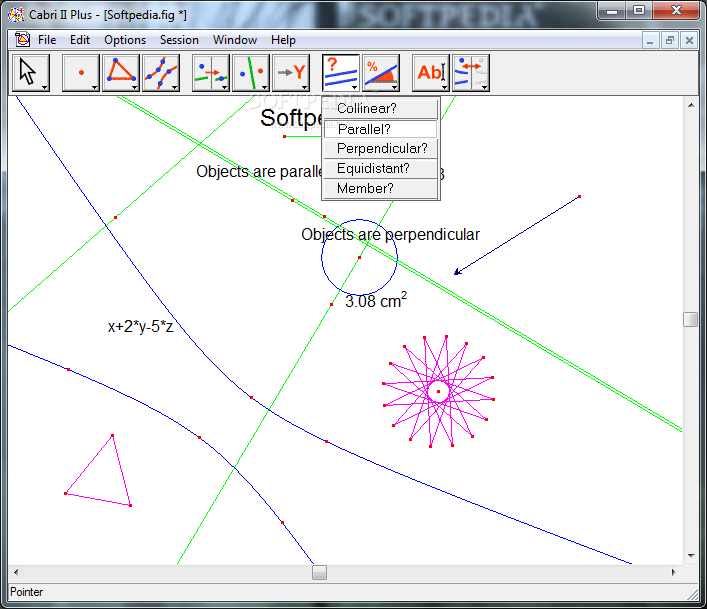Click the vector's red starting point
Viewport: 707px width, 609px height.
[579, 197]
